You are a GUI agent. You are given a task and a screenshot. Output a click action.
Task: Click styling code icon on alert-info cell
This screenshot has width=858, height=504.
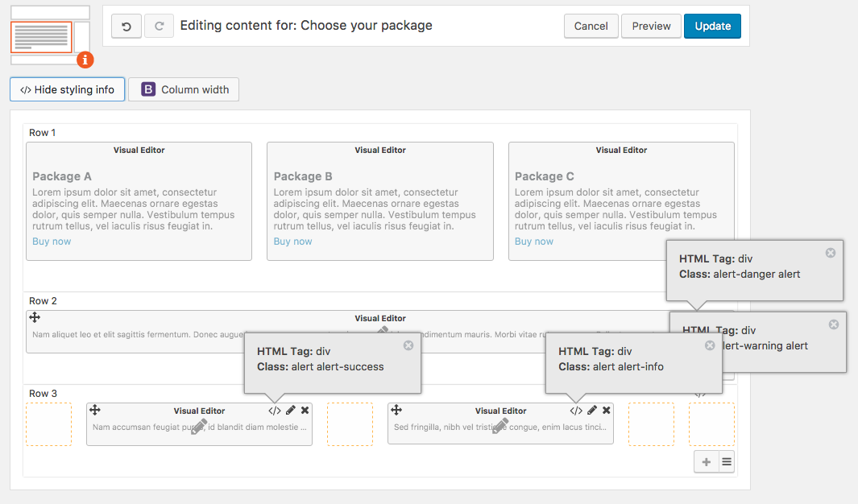pyautogui.click(x=576, y=411)
